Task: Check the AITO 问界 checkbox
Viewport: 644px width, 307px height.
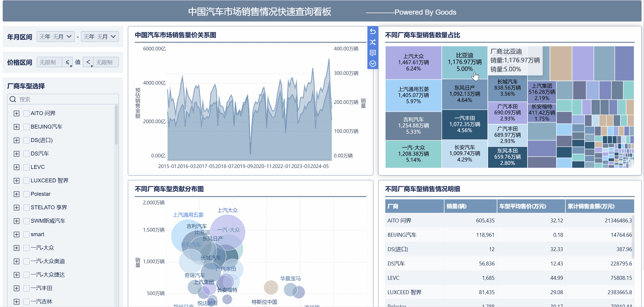Action: pos(26,113)
